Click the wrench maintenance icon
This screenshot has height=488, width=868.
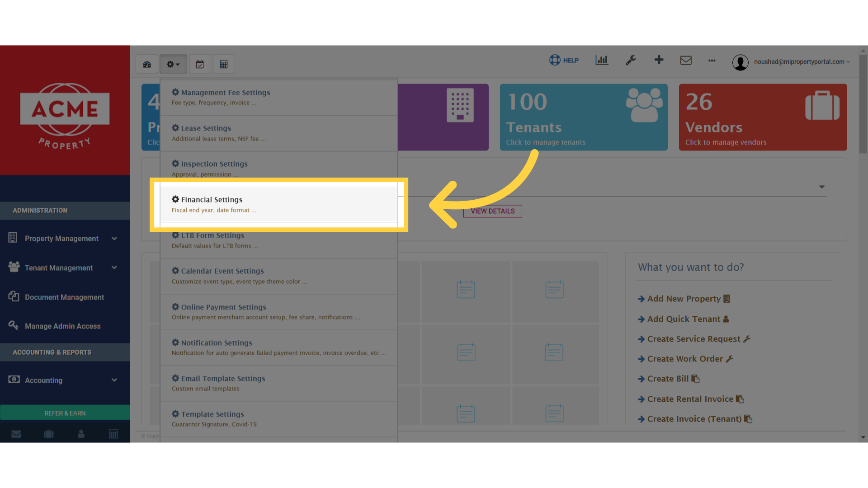(x=631, y=60)
